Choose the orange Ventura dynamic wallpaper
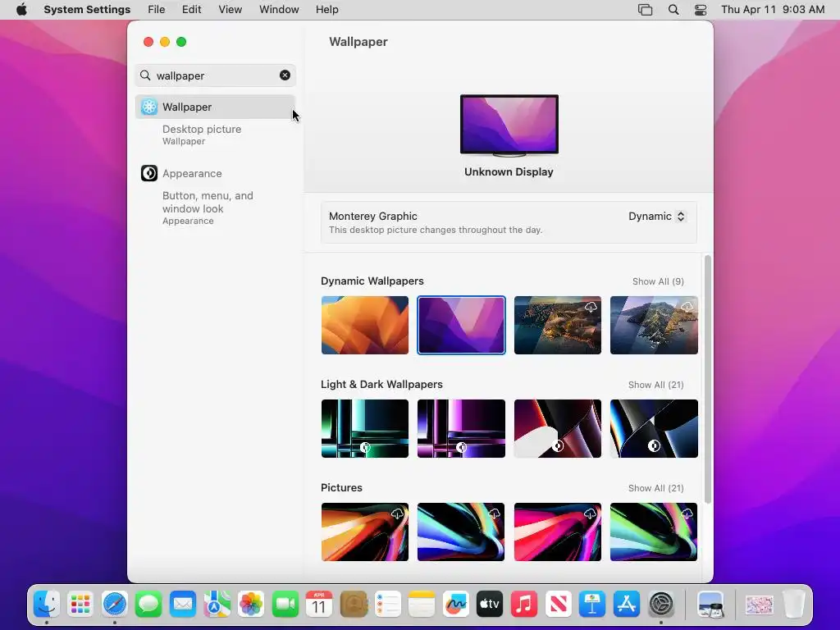The height and width of the screenshot is (630, 840). click(x=365, y=325)
